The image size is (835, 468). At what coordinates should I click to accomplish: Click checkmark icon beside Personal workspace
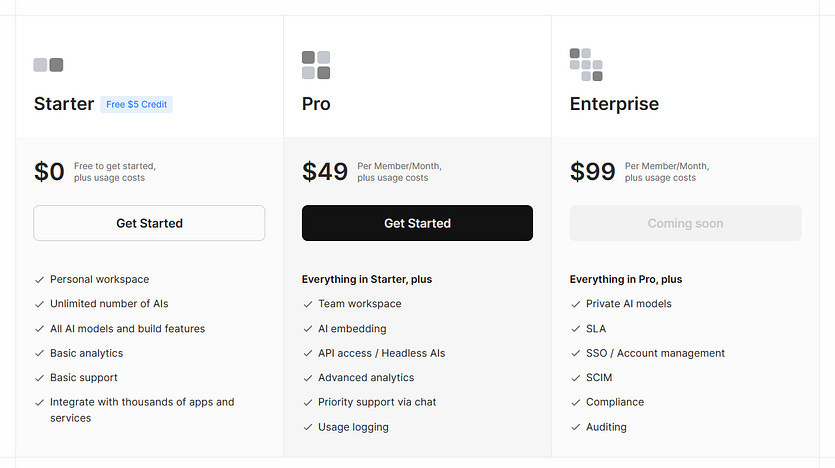click(x=39, y=280)
